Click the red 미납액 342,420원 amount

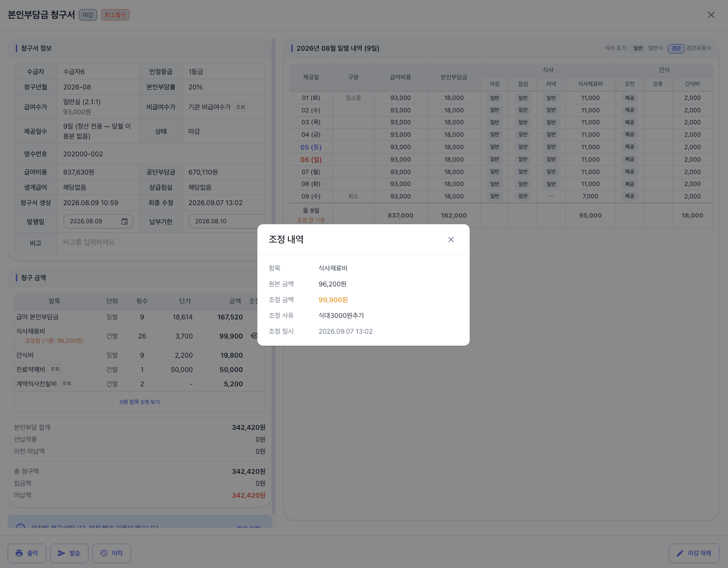click(x=249, y=495)
